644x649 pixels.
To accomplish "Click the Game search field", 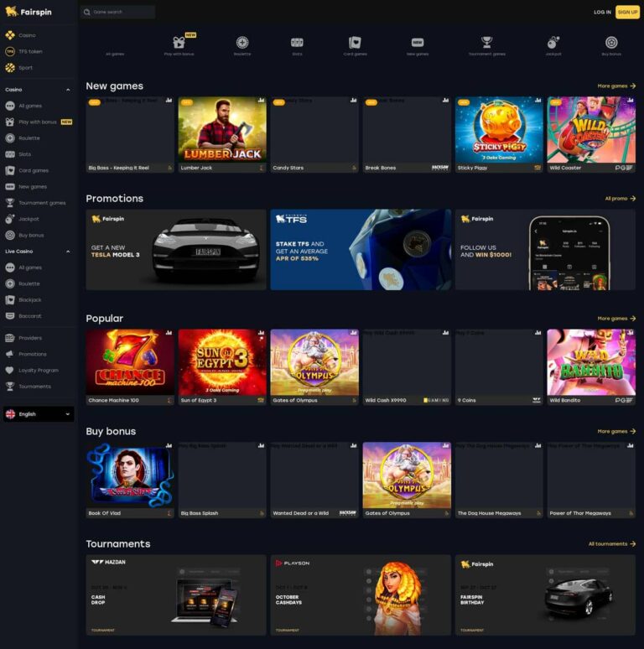I will pos(118,12).
